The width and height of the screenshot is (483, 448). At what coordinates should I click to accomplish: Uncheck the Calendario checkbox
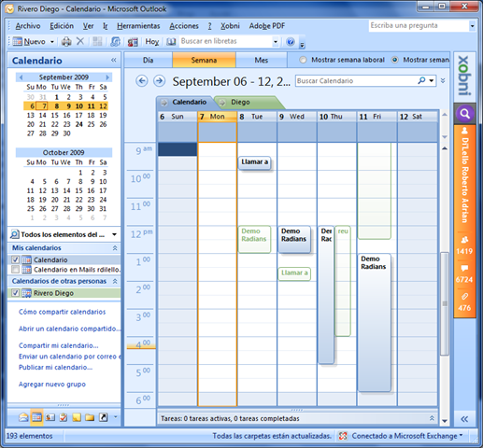tap(15, 259)
